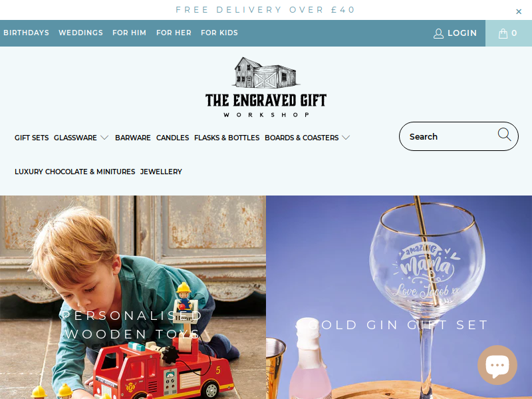Screen dimensions: 532x399
Task: Visit the Candles category
Action: [x=172, y=138]
